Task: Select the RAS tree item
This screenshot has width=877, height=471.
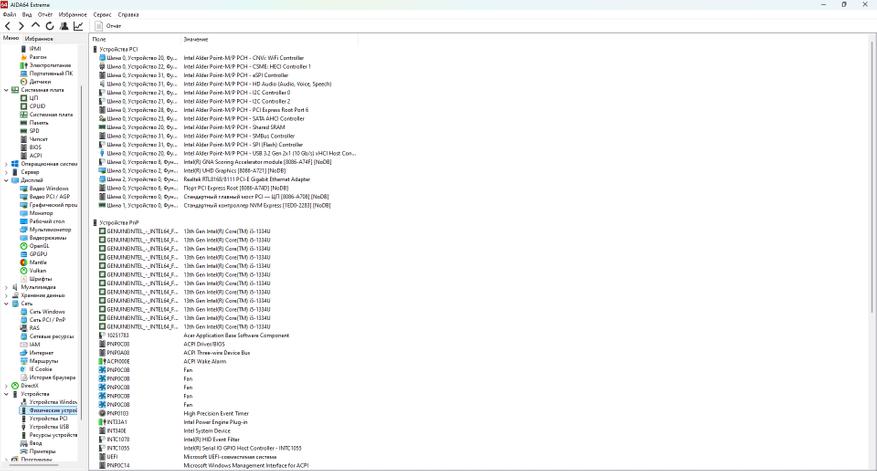Action: [34, 328]
